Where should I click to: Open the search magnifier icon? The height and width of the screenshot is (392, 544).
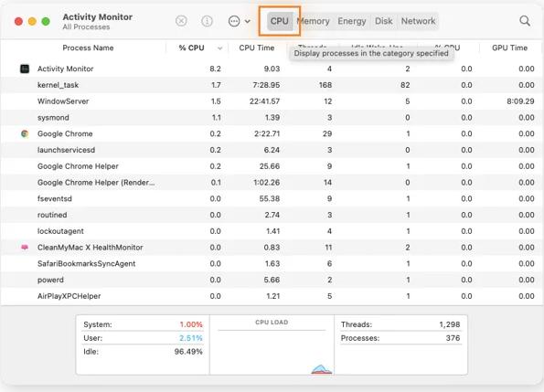pyautogui.click(x=525, y=21)
